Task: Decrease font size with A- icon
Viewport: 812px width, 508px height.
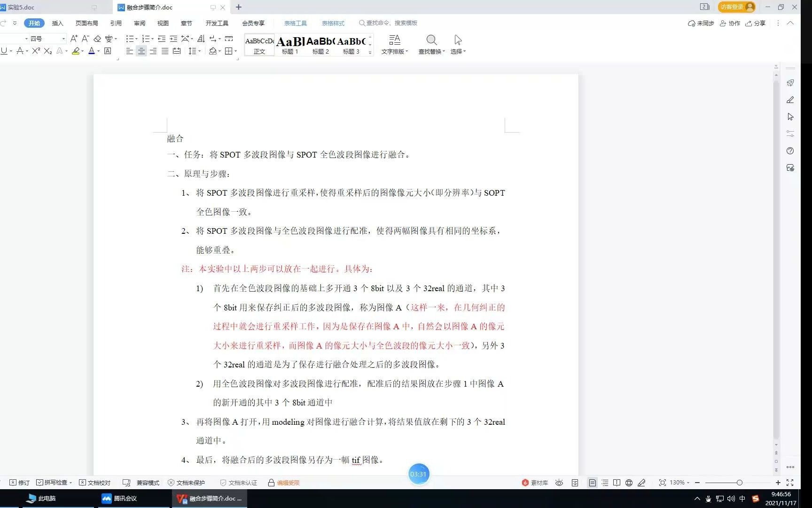Action: 85,39
